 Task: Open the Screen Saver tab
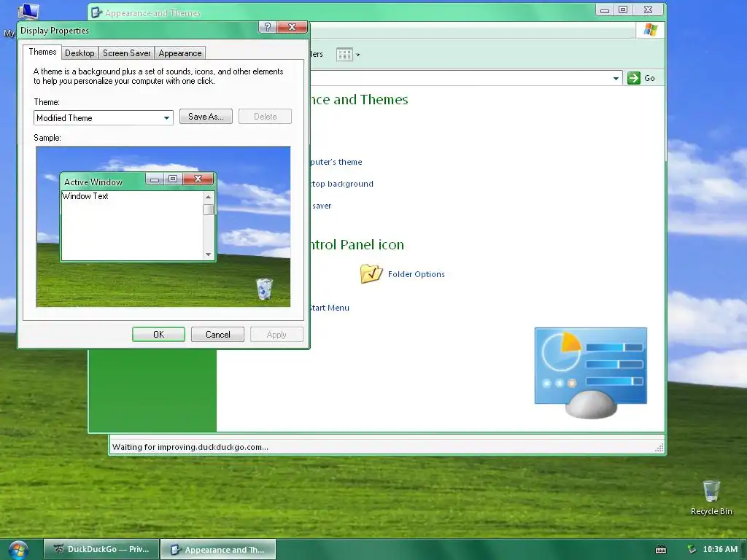(x=127, y=52)
